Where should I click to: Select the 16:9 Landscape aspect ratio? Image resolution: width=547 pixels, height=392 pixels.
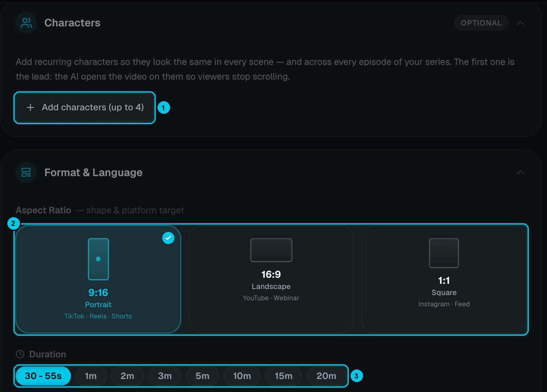point(271,280)
